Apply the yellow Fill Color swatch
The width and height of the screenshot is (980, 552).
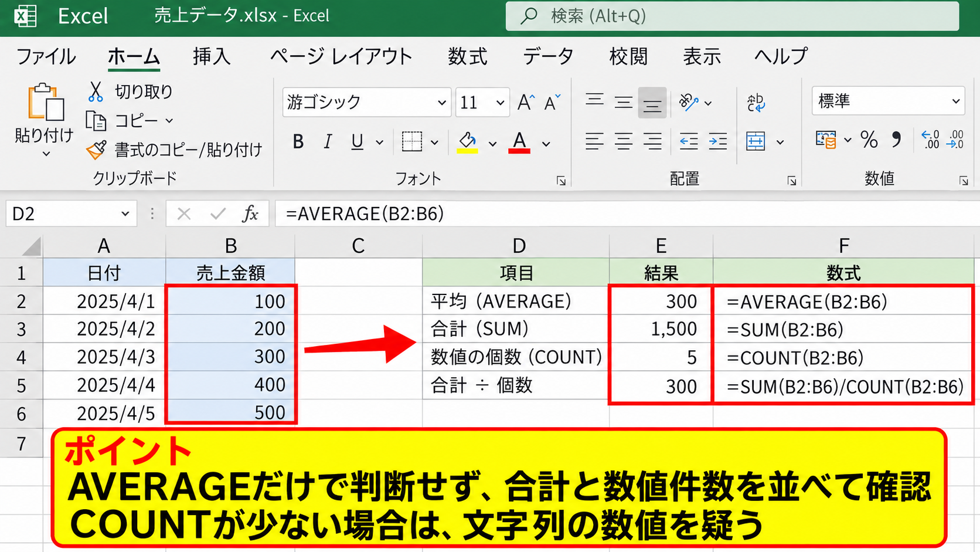pyautogui.click(x=467, y=143)
